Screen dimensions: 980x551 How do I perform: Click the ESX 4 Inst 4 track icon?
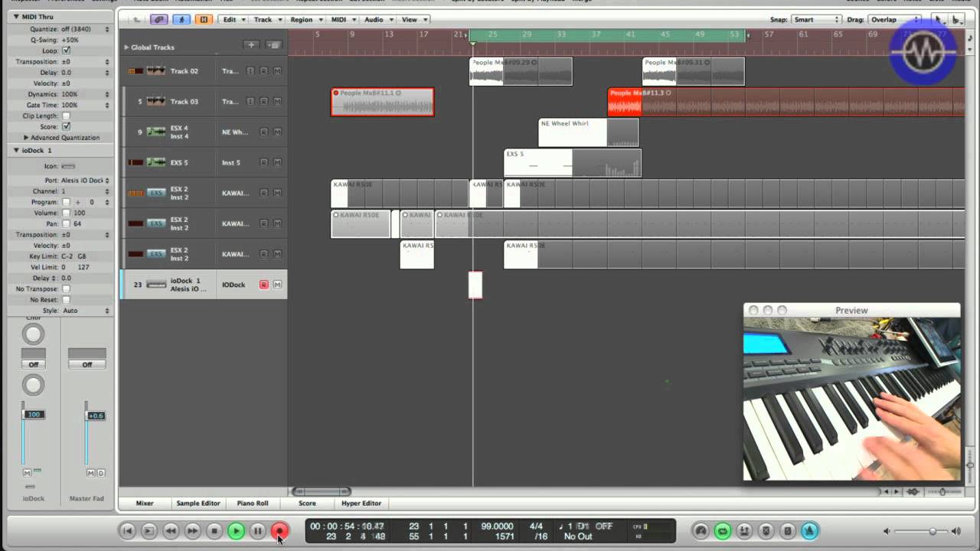(156, 132)
